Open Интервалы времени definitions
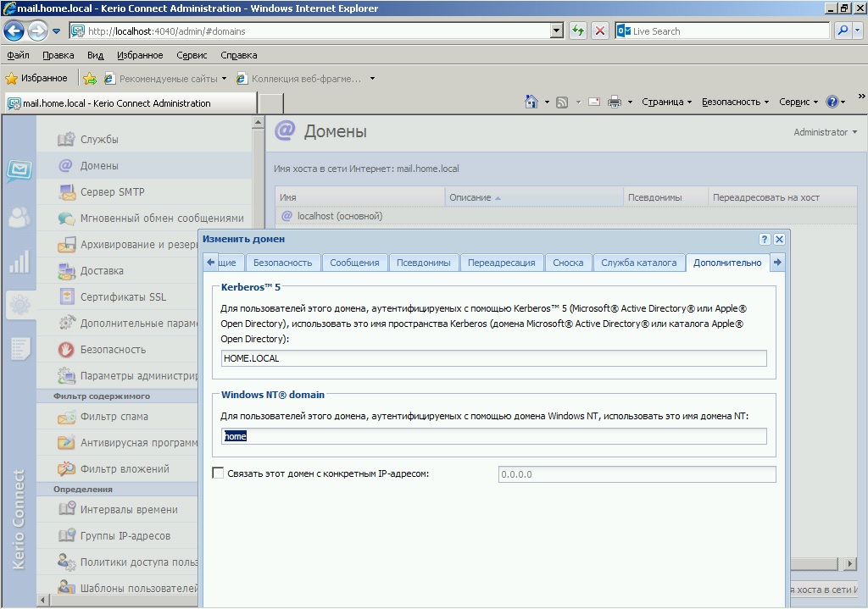The width and height of the screenshot is (868, 609). pos(129,509)
